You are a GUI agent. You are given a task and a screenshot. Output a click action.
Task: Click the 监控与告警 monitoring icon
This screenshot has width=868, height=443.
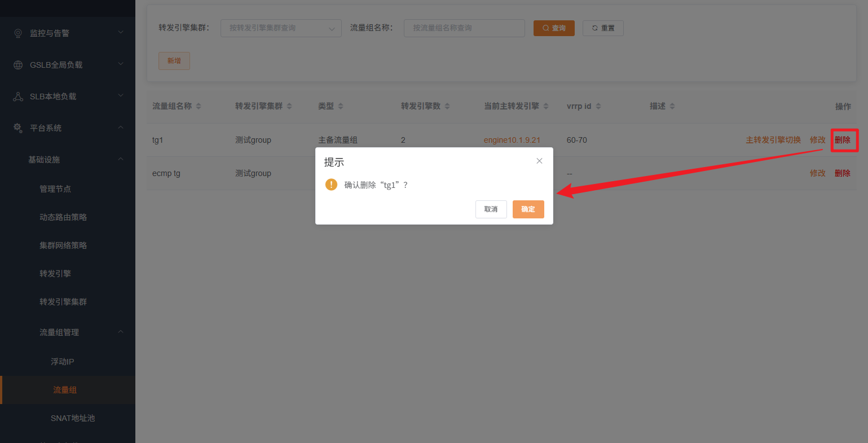coord(18,33)
